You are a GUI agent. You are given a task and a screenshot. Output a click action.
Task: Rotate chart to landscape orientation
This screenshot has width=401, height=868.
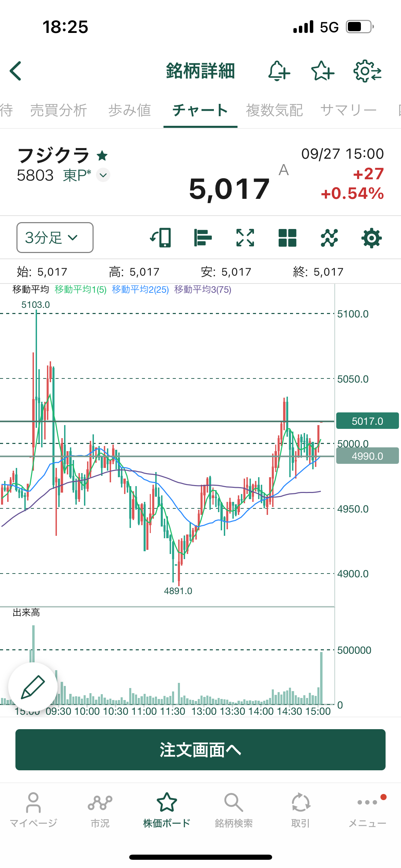161,238
